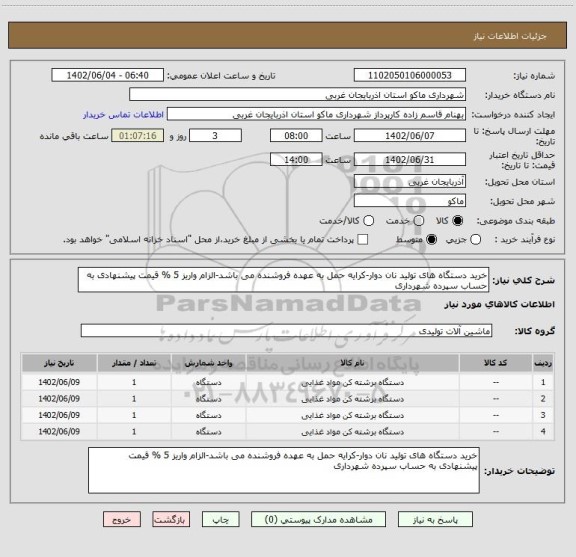
Task: Choose the جزیی purchase type radio
Action: [475, 240]
